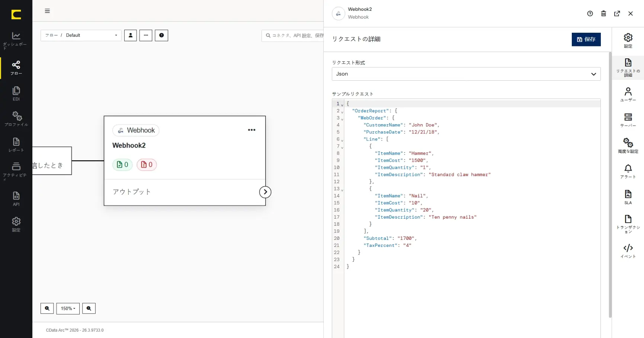Open the Dashboard page in the left sidebar
The image size is (644, 338).
[16, 40]
